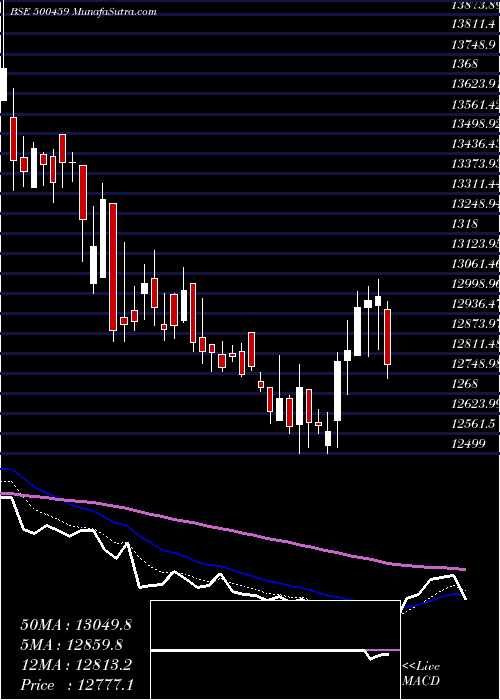Click the 50MA : 13049.8 reading
The width and height of the screenshot is (500, 700).
click(76, 625)
